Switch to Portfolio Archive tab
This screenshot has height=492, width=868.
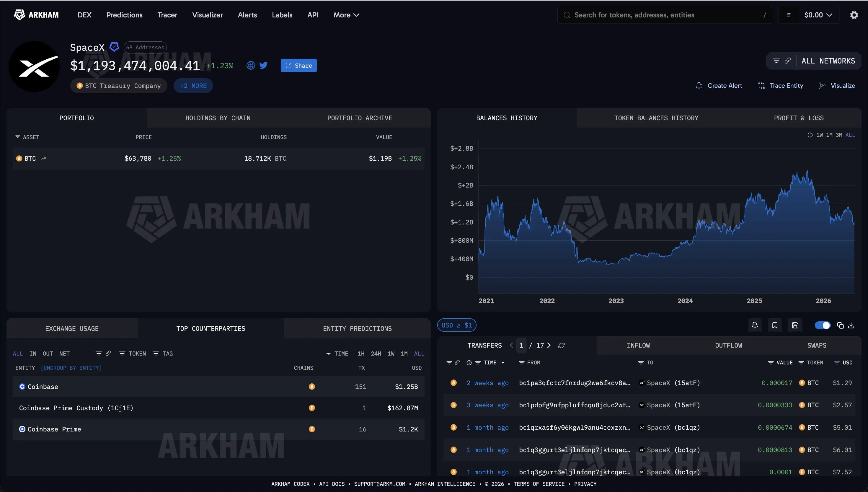[360, 118]
